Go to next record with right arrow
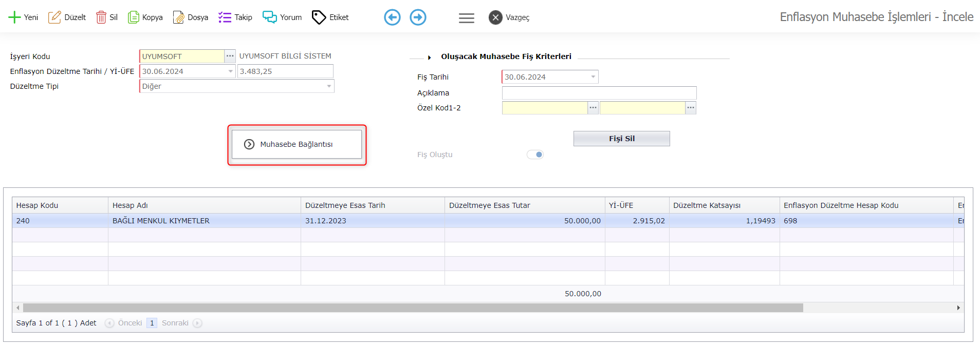This screenshot has height=346, width=980. pyautogui.click(x=418, y=17)
